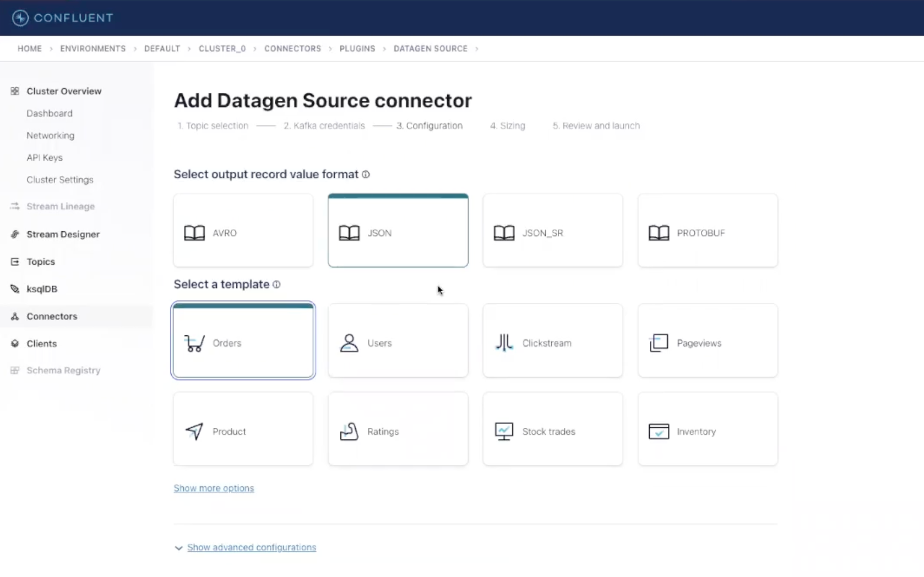Jump to step 5 Review and launch
The height and width of the screenshot is (577, 924).
pyautogui.click(x=596, y=126)
